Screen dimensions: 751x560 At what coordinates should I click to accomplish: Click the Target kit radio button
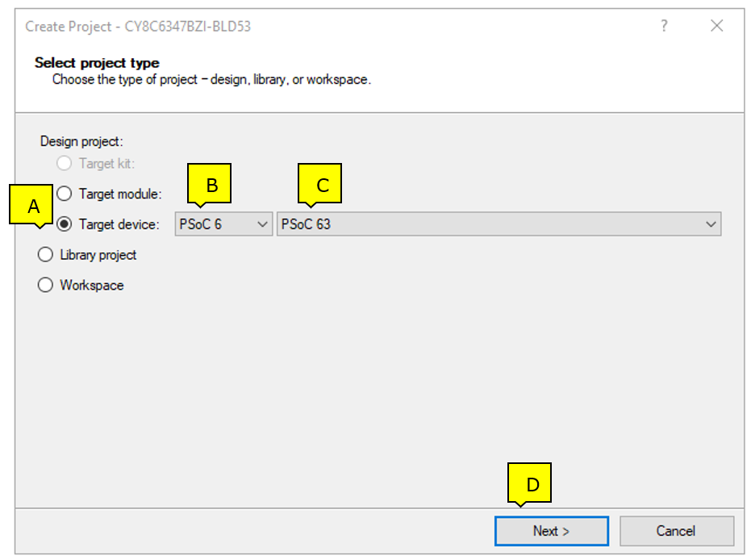(x=65, y=163)
